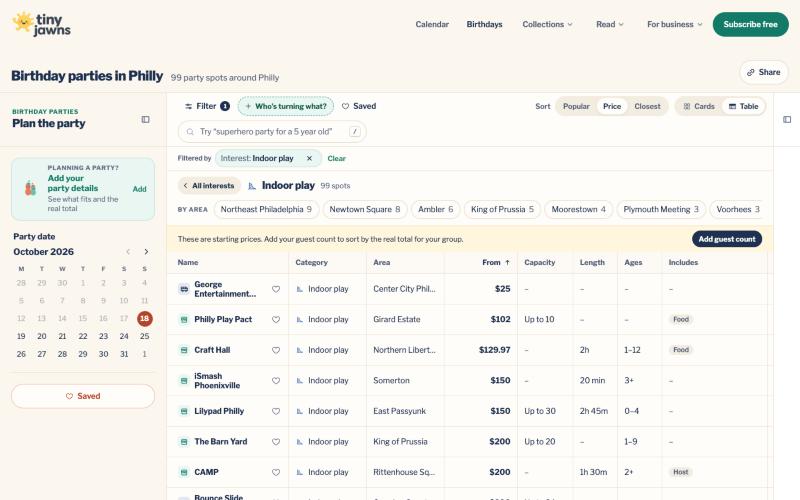The height and width of the screenshot is (500, 800).
Task: Filter by Moorestown area
Action: tap(579, 210)
